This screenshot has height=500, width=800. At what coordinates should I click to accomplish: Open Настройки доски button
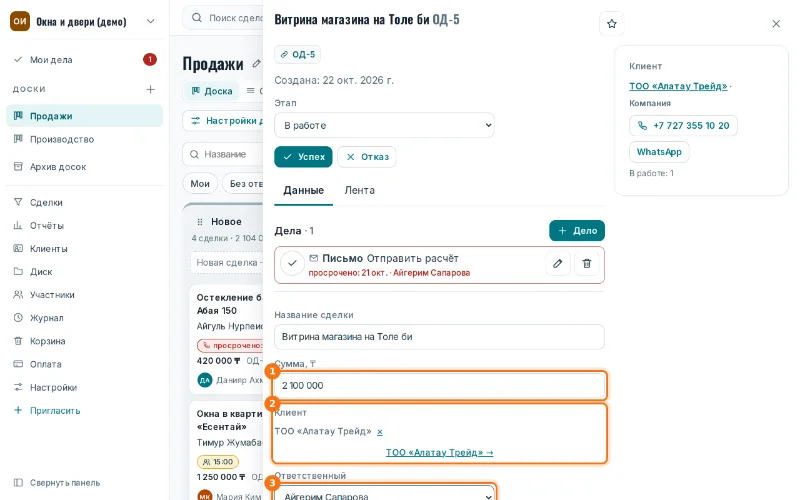(x=223, y=121)
